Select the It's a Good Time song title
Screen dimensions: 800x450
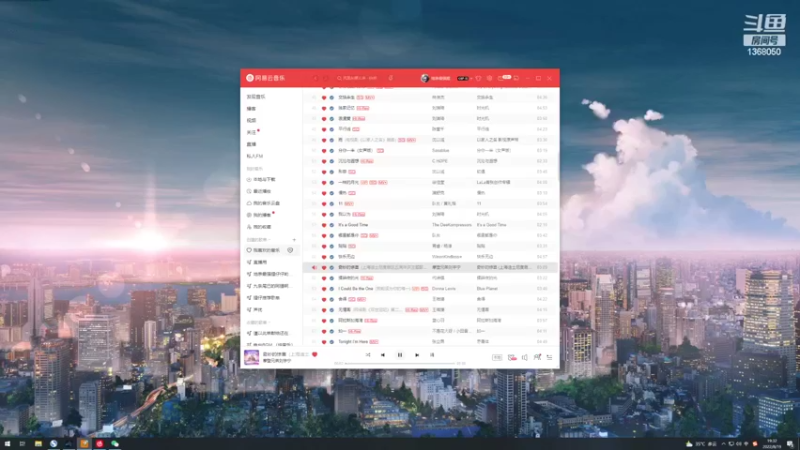coord(353,224)
